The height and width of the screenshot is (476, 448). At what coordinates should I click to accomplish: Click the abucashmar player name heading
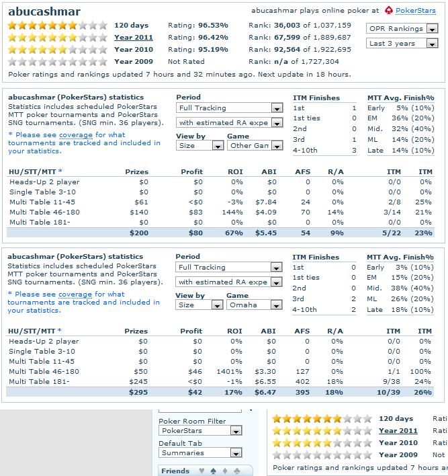tap(44, 11)
